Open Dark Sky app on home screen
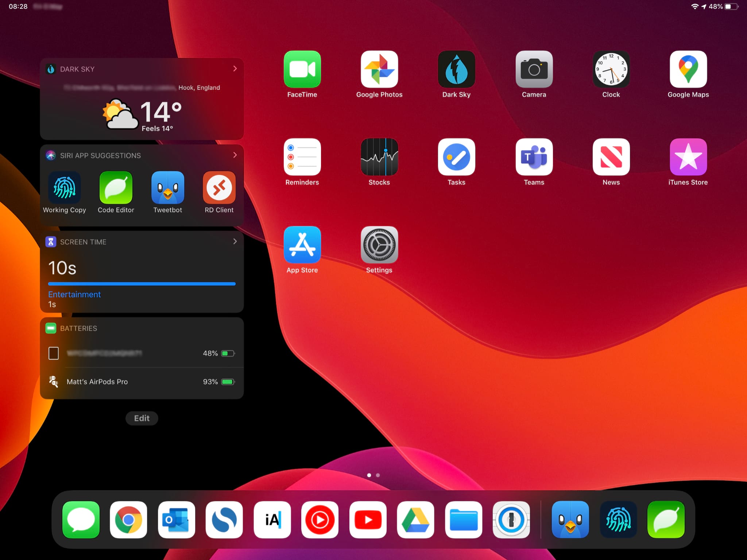747x560 pixels. (456, 69)
